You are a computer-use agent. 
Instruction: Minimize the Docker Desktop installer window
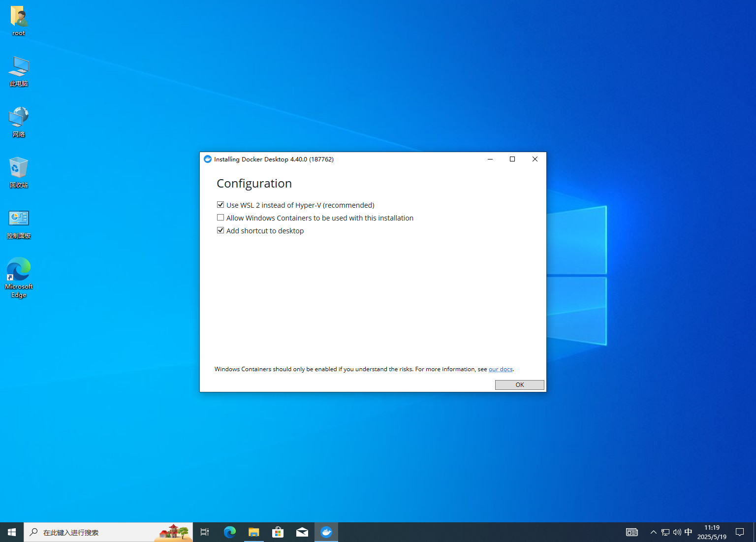(490, 159)
